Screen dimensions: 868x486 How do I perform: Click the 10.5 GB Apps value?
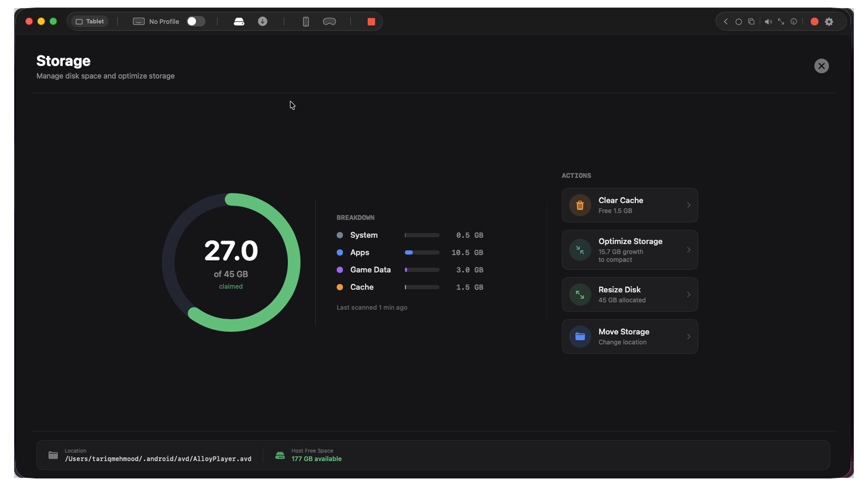(x=467, y=253)
